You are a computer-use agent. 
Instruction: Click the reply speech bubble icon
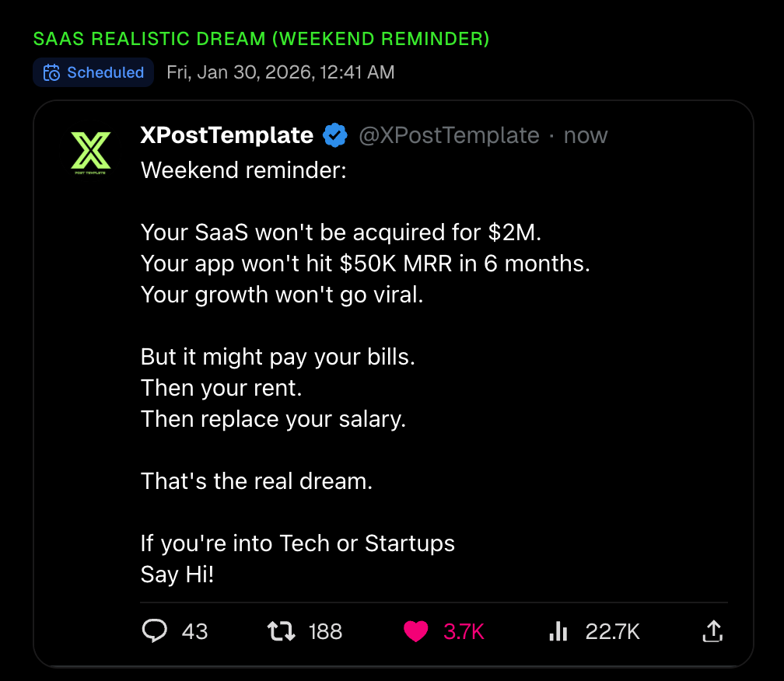point(155,630)
